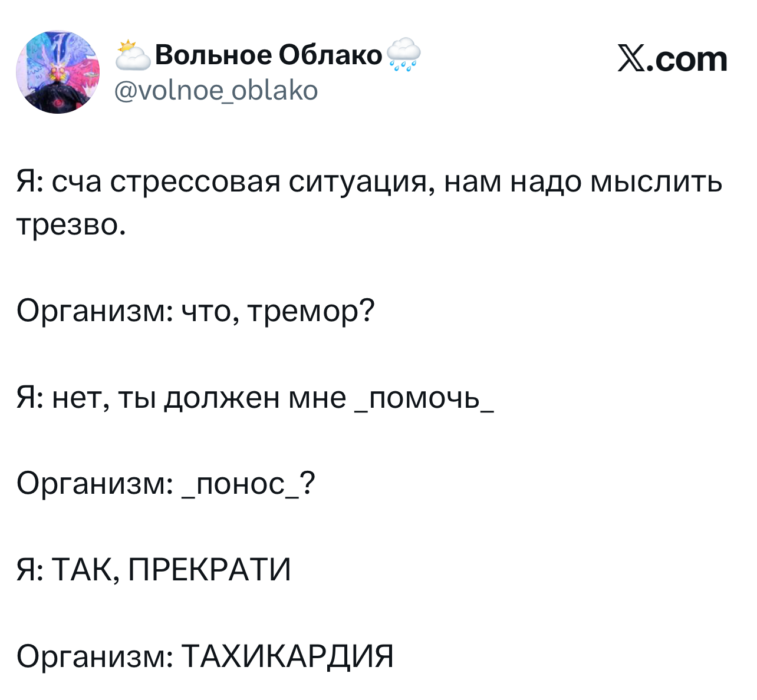Select the line "Организм: что, тремор?"
Screen dimensions: 757x700
195,310
